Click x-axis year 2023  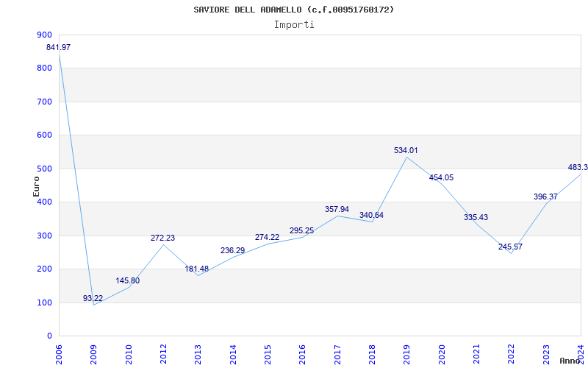point(546,355)
